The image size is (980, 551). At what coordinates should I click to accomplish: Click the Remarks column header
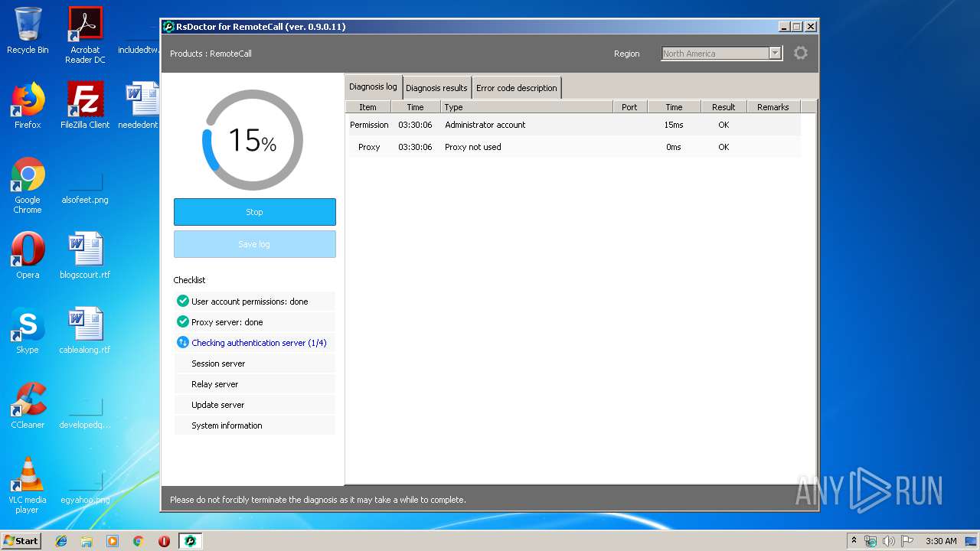tap(773, 107)
